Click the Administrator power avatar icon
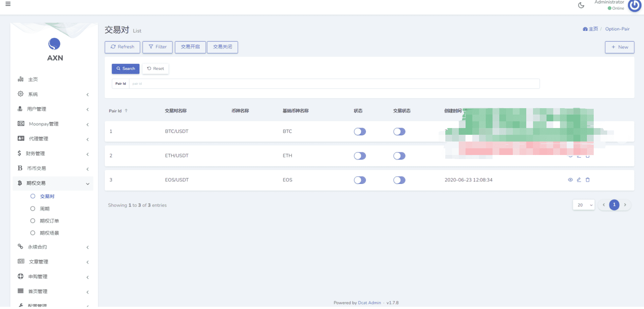 [x=635, y=5]
